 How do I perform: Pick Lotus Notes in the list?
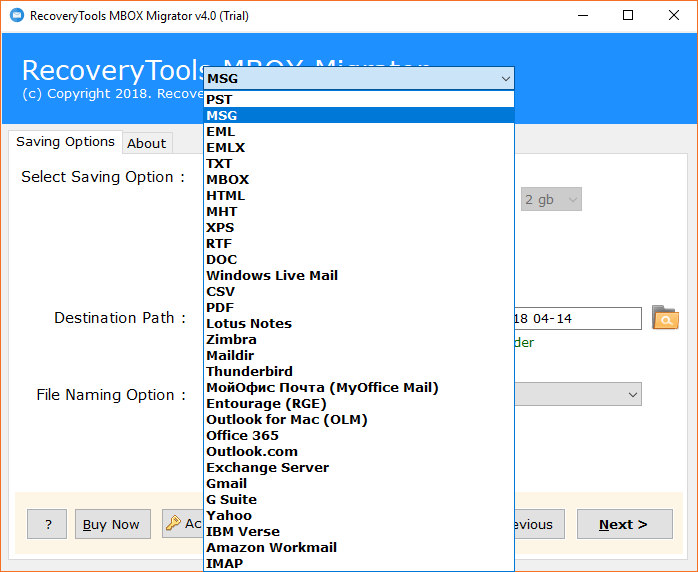coord(359,324)
